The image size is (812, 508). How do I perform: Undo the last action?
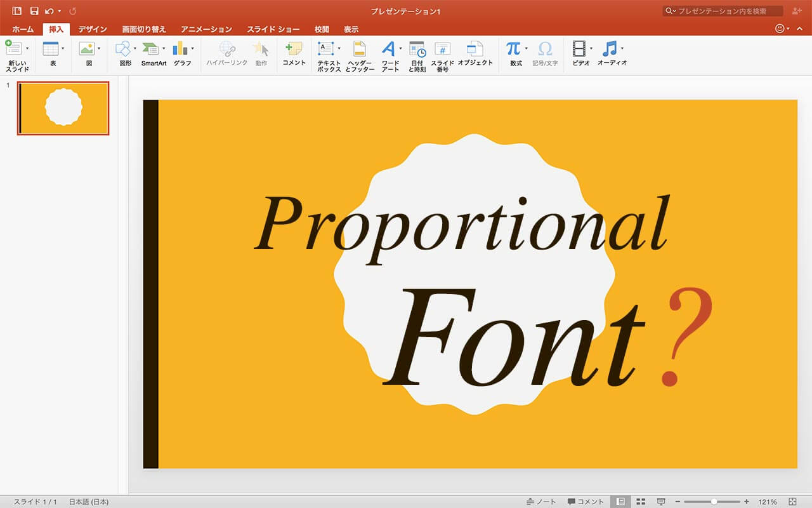point(49,11)
